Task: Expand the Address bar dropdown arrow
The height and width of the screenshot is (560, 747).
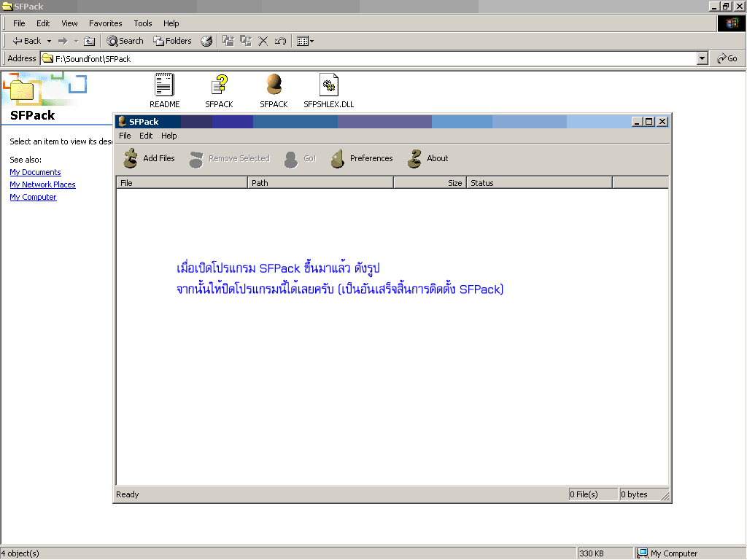Action: pos(703,58)
